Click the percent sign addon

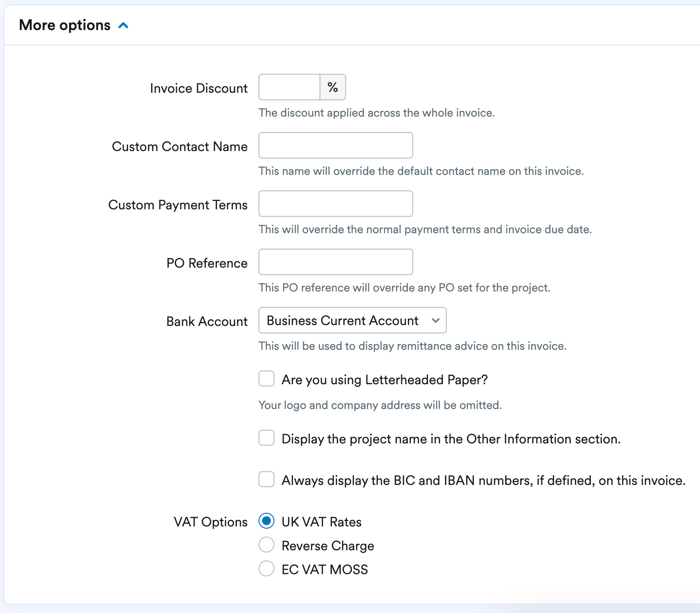click(333, 87)
